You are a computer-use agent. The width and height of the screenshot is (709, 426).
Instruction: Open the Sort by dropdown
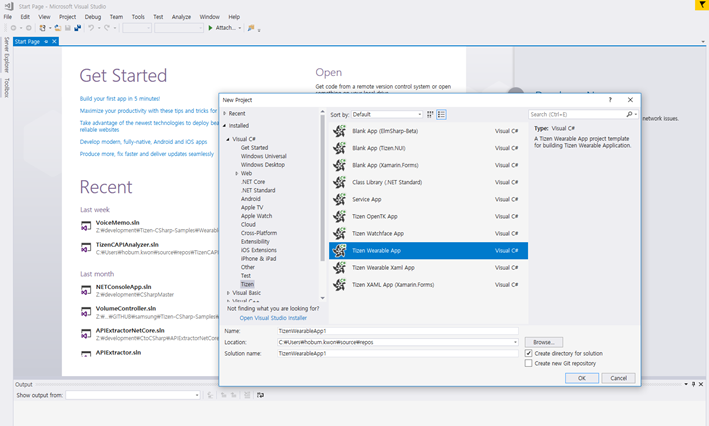(x=386, y=115)
